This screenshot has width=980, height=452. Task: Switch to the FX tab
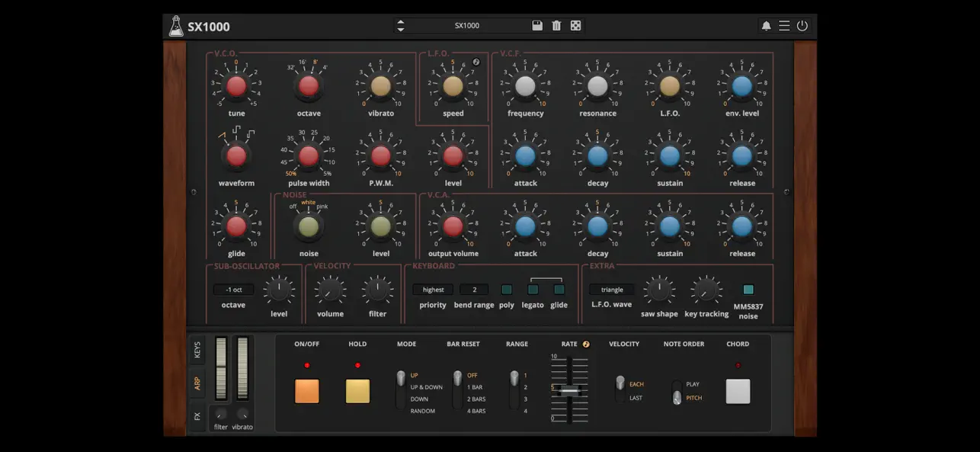(x=197, y=416)
